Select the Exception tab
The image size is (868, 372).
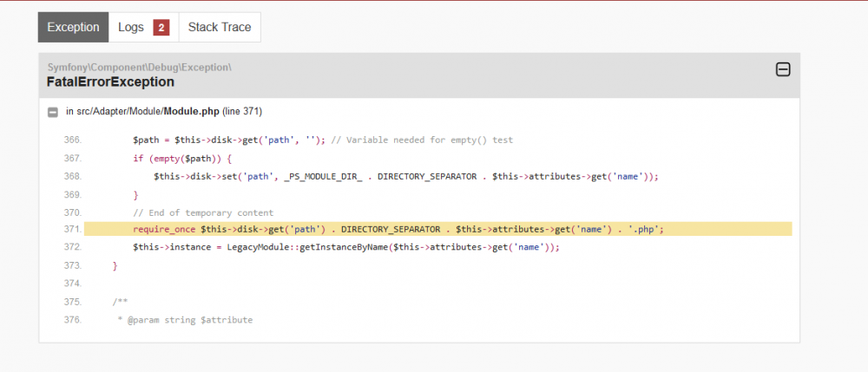[x=73, y=27]
